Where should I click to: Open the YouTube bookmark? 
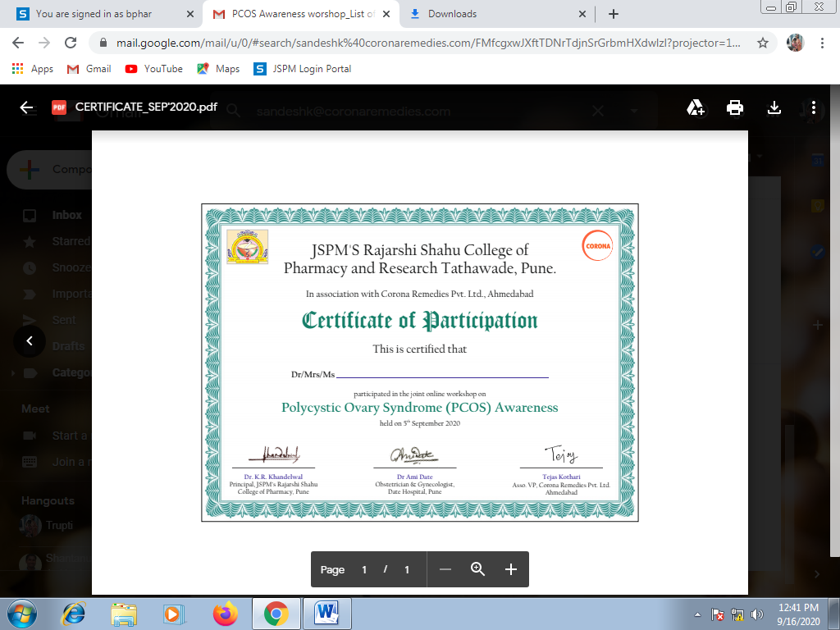coord(154,69)
